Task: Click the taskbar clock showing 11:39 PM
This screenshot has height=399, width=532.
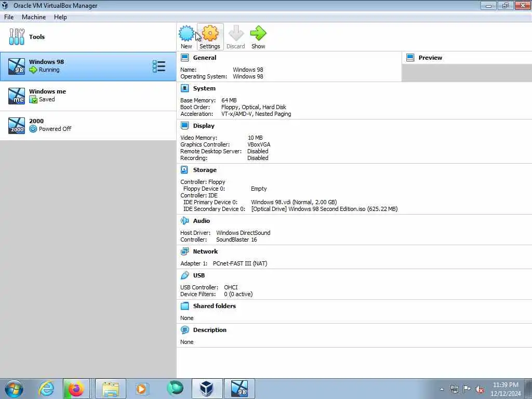Action: [x=506, y=389]
